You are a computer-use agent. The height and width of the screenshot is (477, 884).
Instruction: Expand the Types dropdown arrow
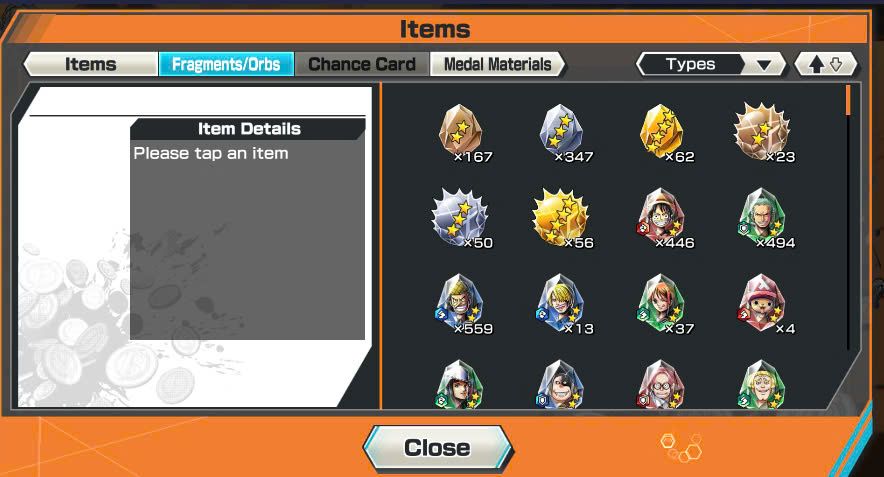(x=764, y=65)
